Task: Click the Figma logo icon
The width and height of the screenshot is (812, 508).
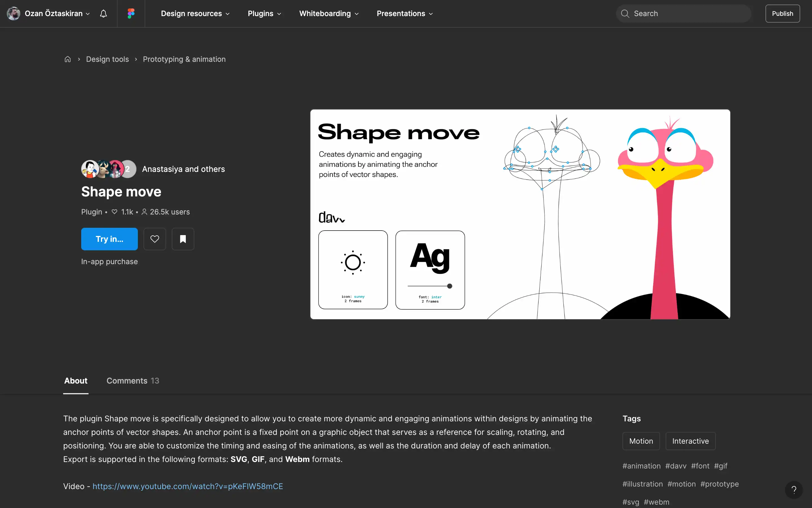Action: [131, 14]
